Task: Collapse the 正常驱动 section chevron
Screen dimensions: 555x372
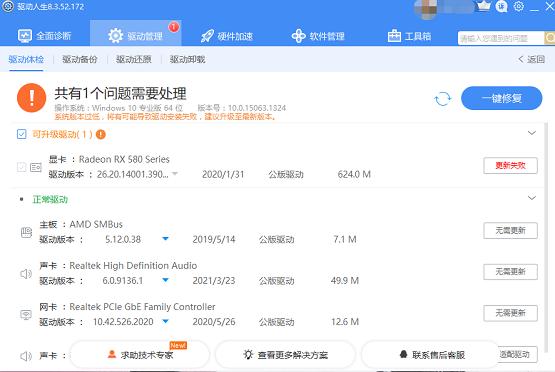Action: [532, 198]
